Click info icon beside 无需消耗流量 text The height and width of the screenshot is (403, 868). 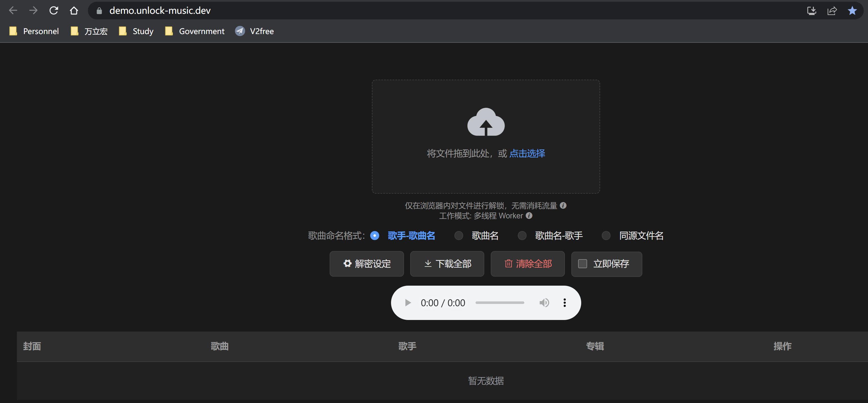tap(563, 205)
